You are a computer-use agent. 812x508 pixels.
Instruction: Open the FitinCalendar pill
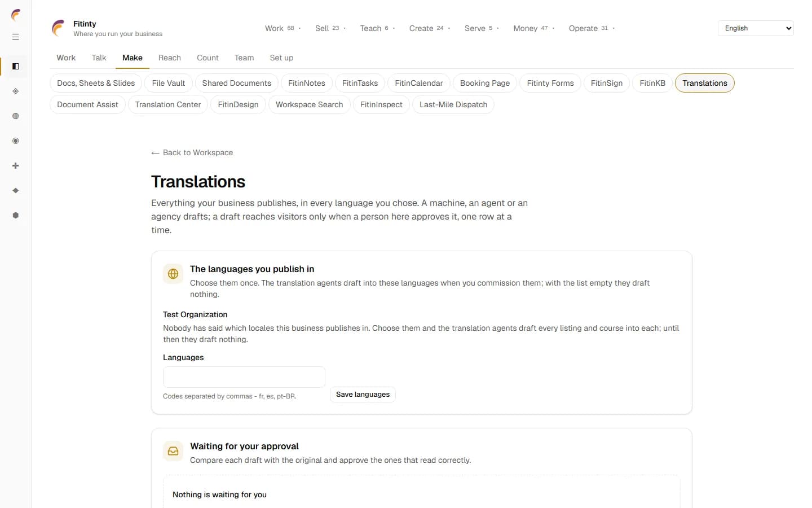pyautogui.click(x=419, y=83)
